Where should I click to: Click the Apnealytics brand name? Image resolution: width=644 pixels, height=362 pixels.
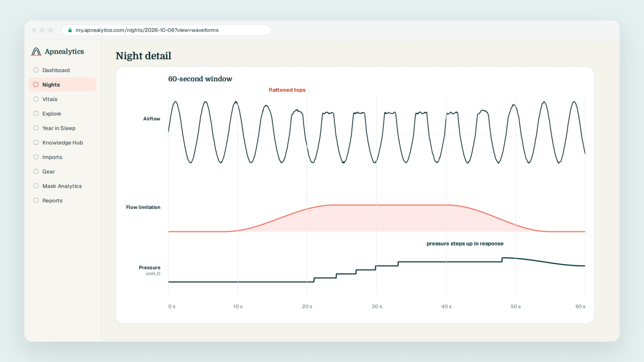[64, 51]
